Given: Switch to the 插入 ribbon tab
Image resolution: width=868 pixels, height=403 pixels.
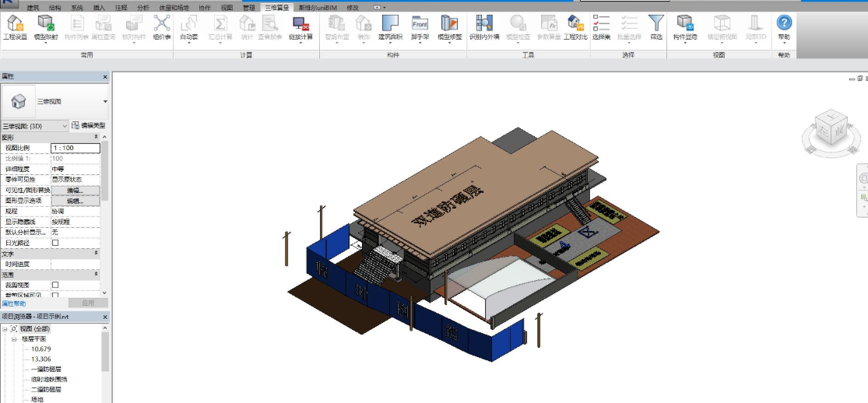Looking at the screenshot, I should pyautogui.click(x=99, y=8).
